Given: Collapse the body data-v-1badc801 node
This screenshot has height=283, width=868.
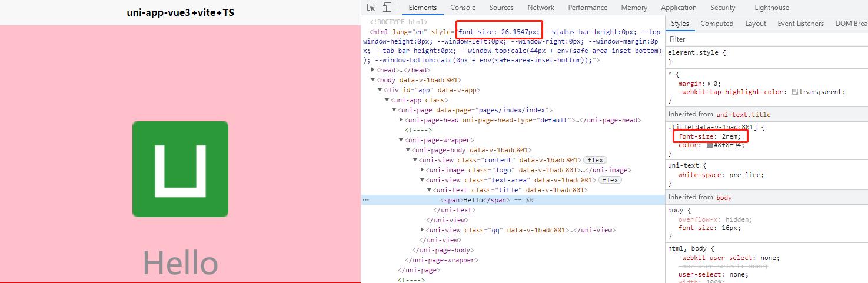Looking at the screenshot, I should click(373, 80).
